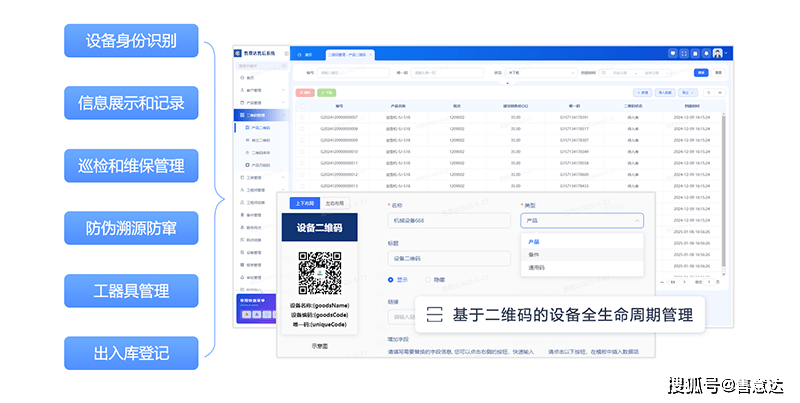Select the 显示 radio button
800x403 pixels.
(390, 279)
